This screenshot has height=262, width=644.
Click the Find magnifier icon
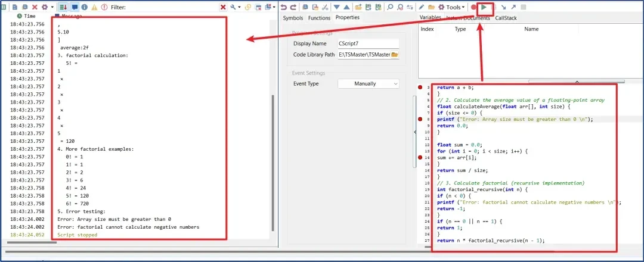click(390, 7)
